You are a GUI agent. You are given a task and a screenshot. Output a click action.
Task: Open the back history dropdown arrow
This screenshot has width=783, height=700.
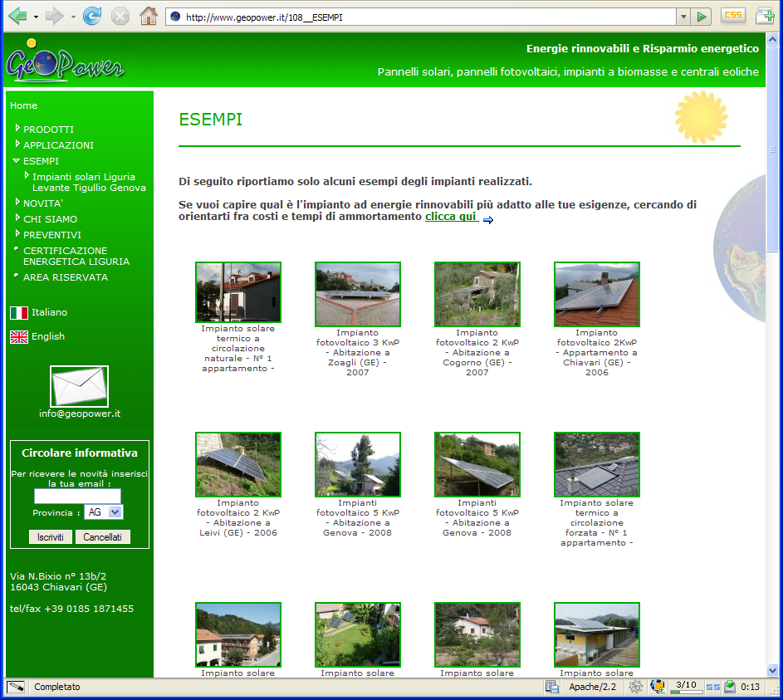click(x=36, y=17)
